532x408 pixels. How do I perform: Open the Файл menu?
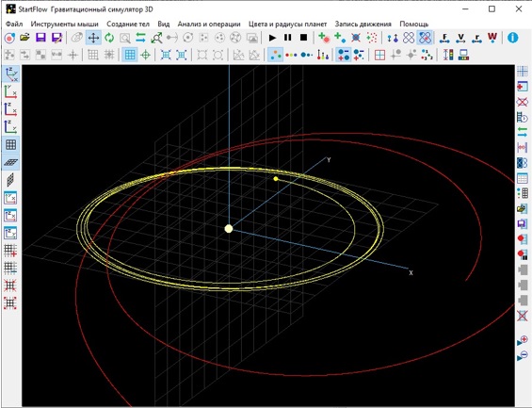coord(14,24)
